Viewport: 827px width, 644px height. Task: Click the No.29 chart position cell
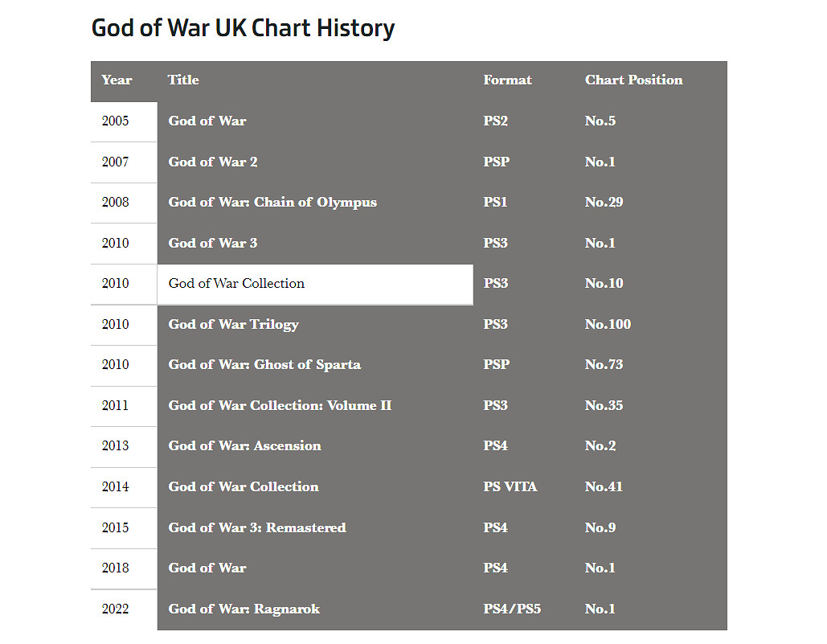(604, 203)
